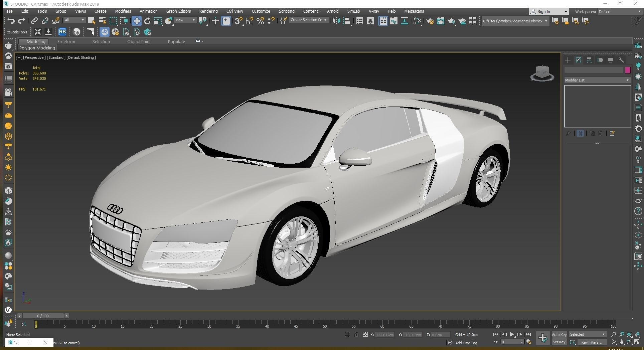Open the reference coordinate View dropdown
Screen dimensions: 644x350
[x=185, y=20]
